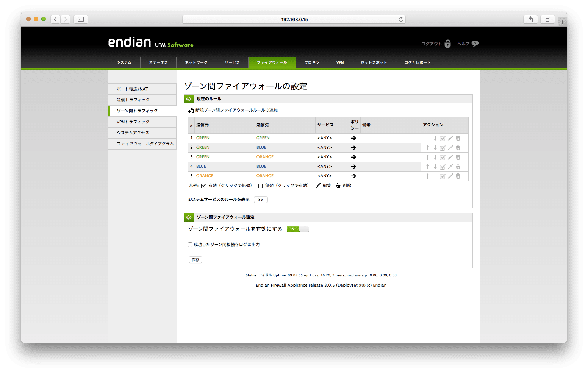The image size is (588, 373).
Task: Edit rule 2 GREEN to BLUE
Action: 450,148
